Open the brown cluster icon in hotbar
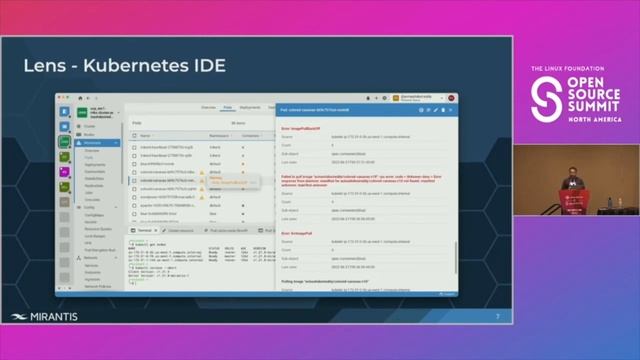 [x=64, y=202]
